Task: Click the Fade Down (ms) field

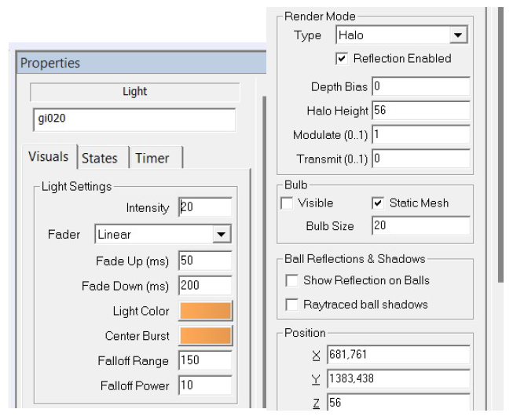Action: click(x=206, y=285)
